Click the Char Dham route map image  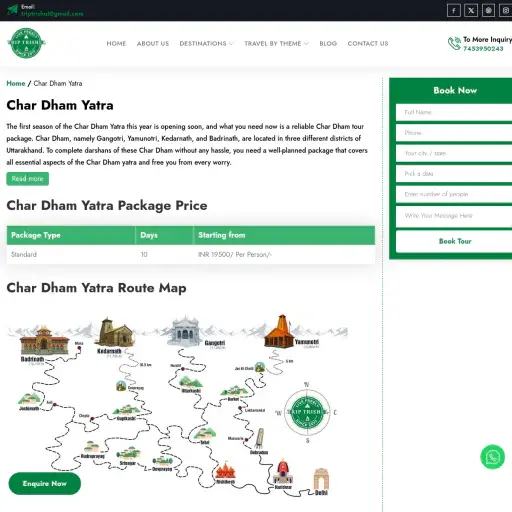pos(178,405)
